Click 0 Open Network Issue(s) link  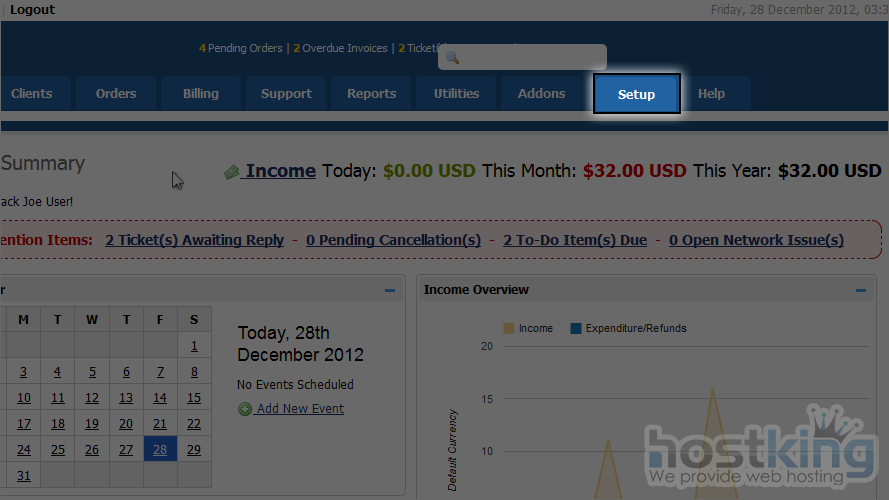(756, 240)
